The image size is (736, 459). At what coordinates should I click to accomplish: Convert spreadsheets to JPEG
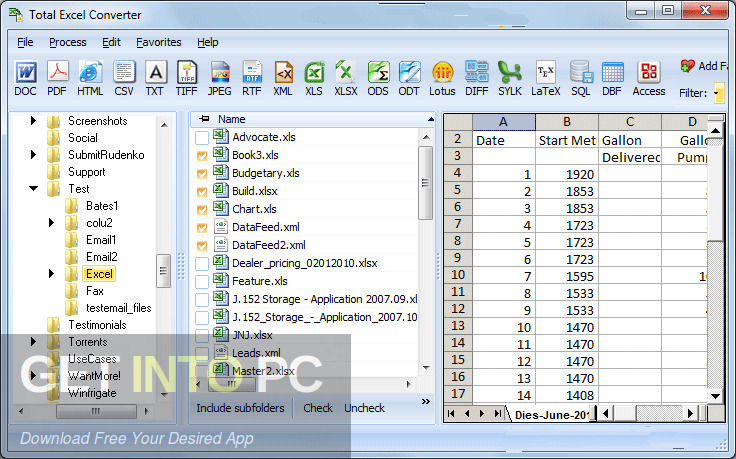(x=220, y=78)
